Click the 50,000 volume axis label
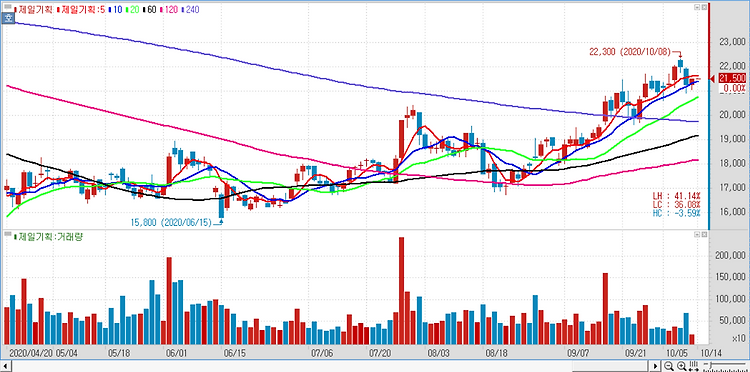The image size is (750, 372). 731,320
